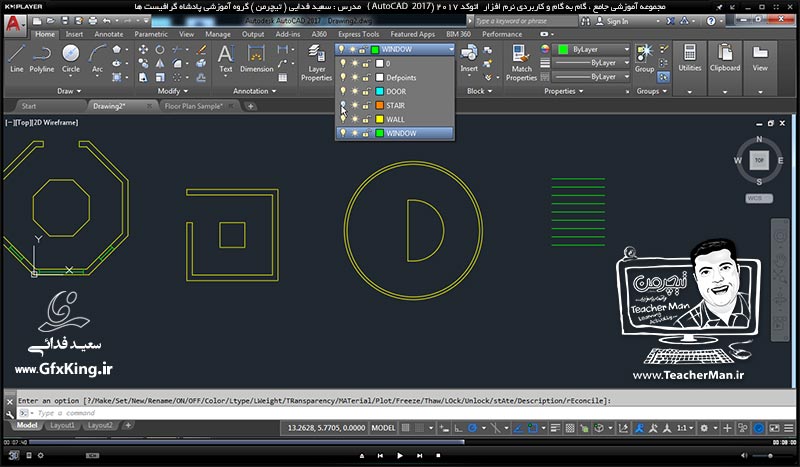Expand the Block panel
Viewport: 800px width, 467px height.
coord(480,91)
